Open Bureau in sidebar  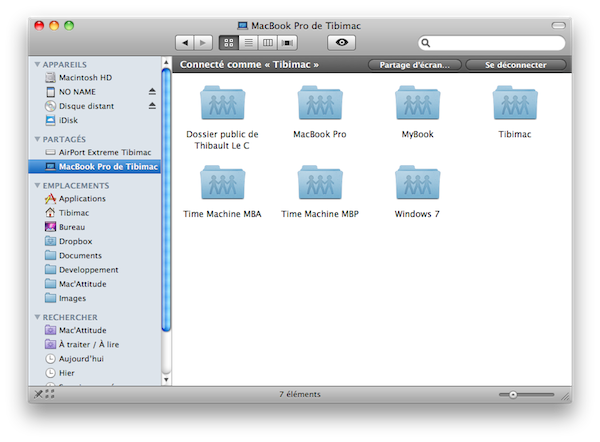95,227
